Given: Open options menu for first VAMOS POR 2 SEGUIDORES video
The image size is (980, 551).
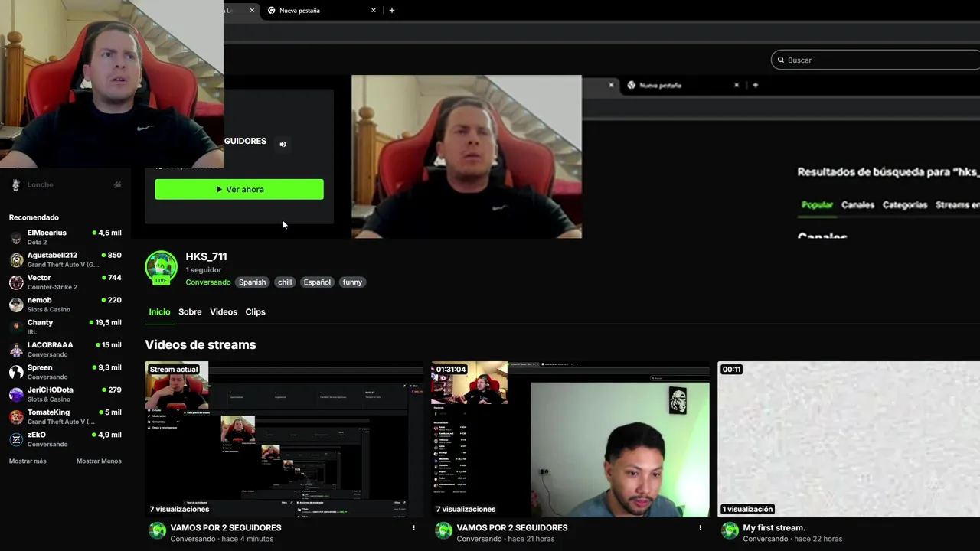Looking at the screenshot, I should 414,527.
